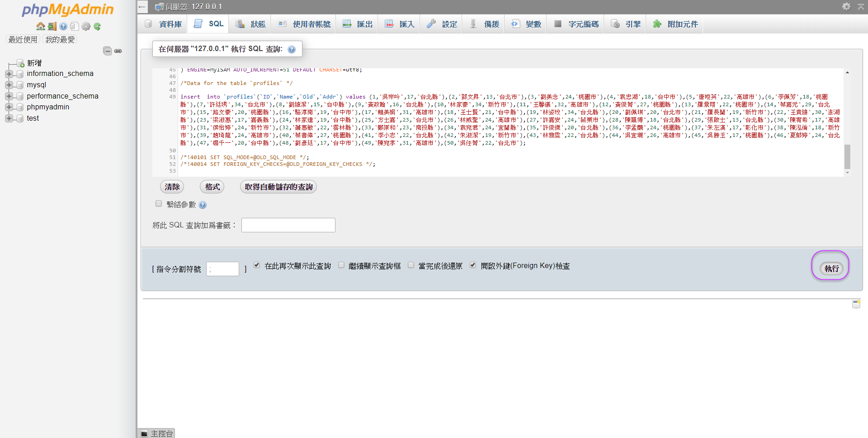Open page settings gear at top right
This screenshot has width=868, height=438.
click(x=846, y=6)
